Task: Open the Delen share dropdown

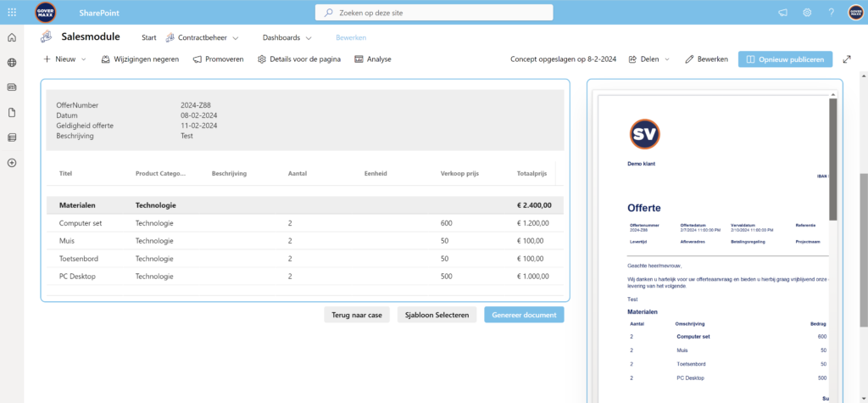Action: click(x=648, y=59)
